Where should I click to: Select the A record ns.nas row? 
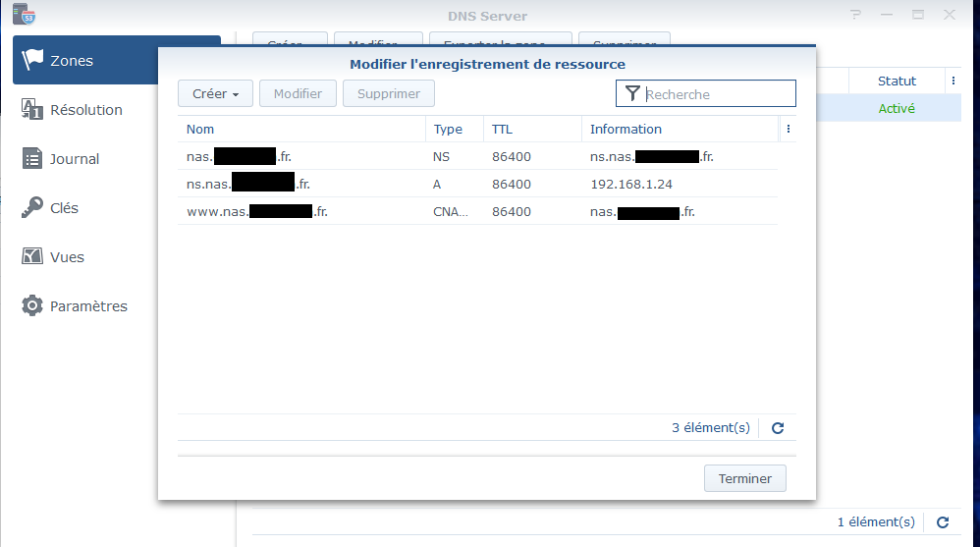tap(477, 184)
